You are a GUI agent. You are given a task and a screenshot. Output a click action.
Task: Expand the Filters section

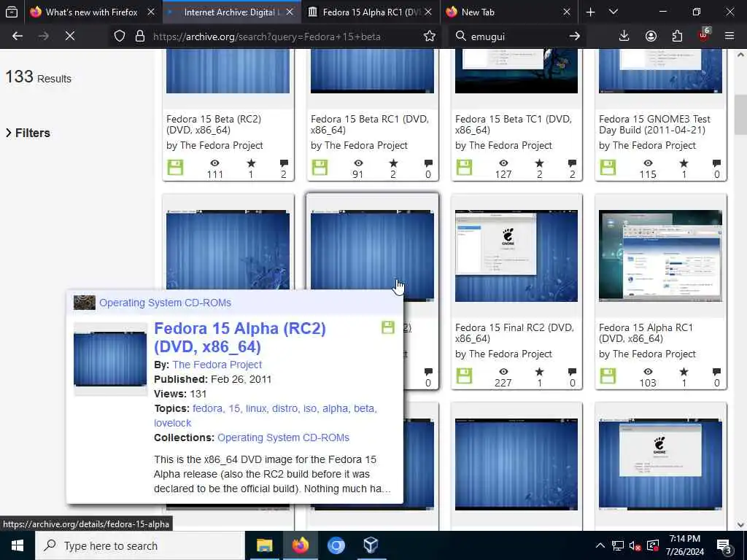pos(28,133)
